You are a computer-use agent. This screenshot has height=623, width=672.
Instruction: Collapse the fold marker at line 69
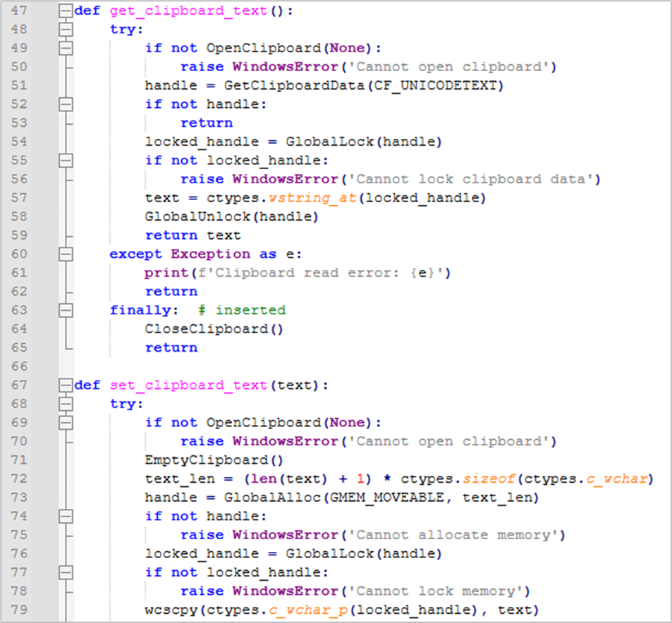click(66, 422)
